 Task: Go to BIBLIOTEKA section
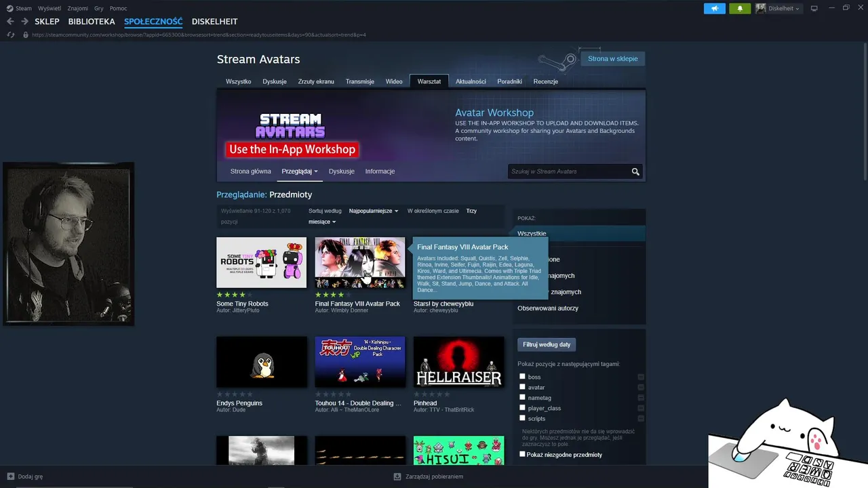coord(92,22)
